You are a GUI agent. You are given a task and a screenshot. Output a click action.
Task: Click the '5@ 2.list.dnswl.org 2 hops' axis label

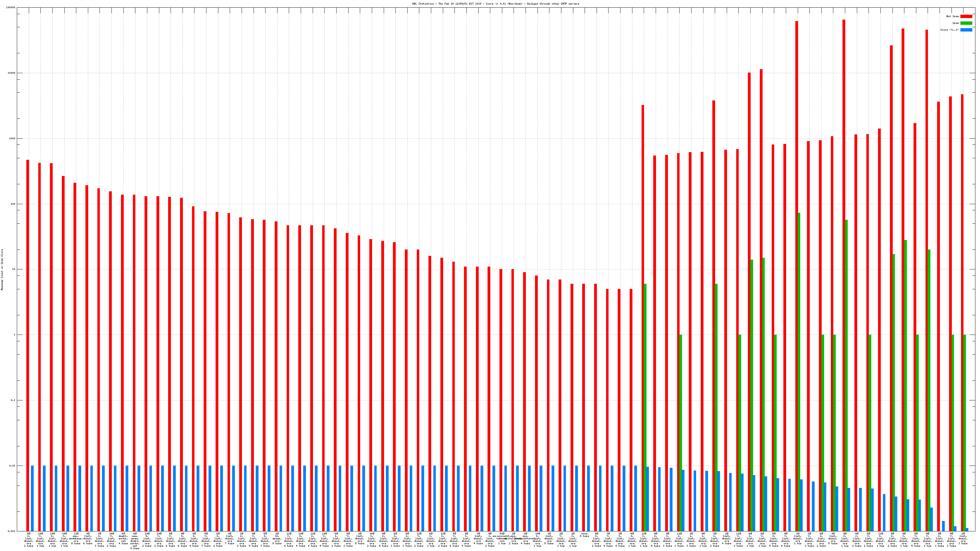[28, 540]
